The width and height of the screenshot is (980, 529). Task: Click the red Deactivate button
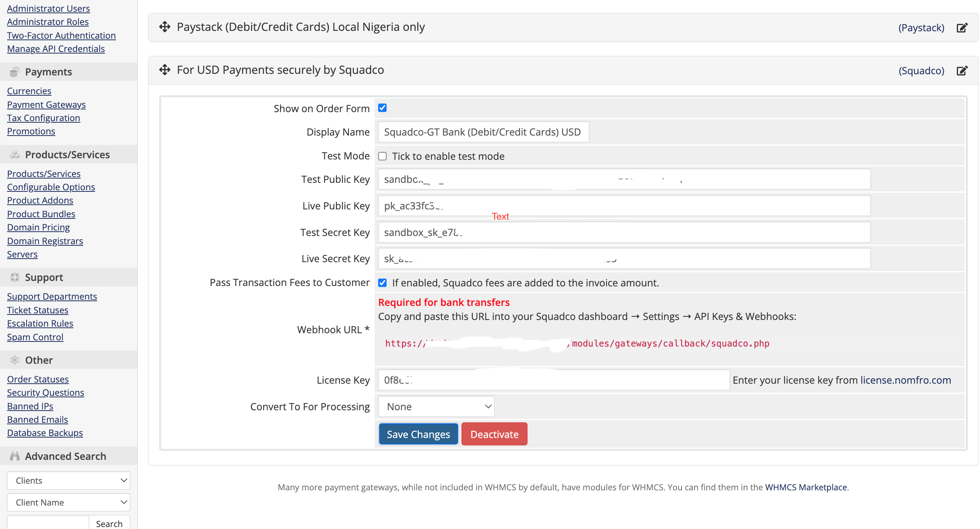[494, 434]
